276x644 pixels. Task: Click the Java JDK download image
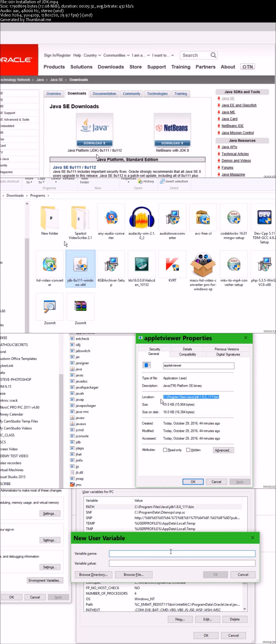click(94, 130)
